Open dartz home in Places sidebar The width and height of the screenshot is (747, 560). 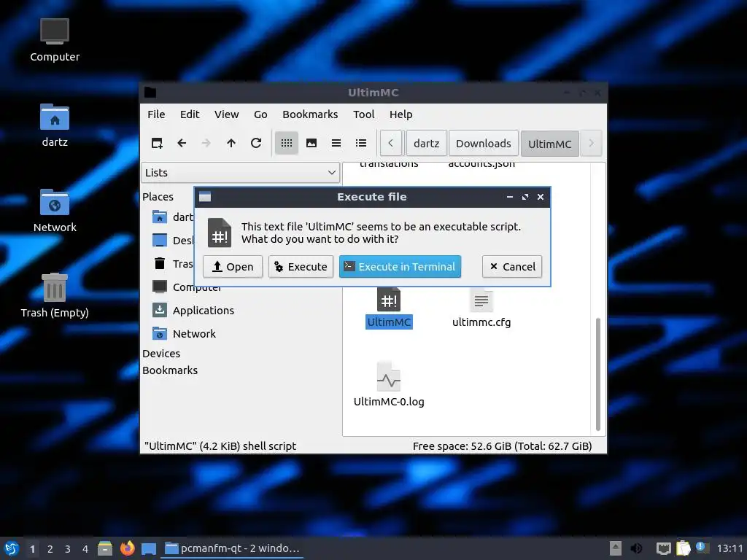click(172, 217)
